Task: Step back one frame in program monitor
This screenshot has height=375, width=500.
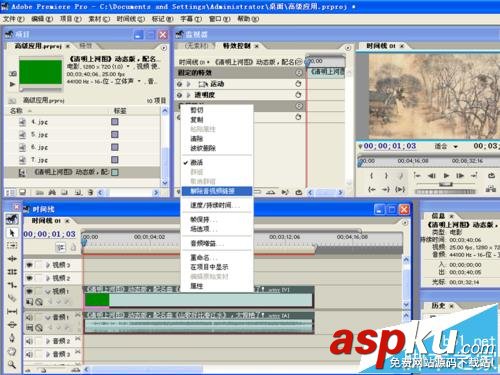Action: point(432,175)
